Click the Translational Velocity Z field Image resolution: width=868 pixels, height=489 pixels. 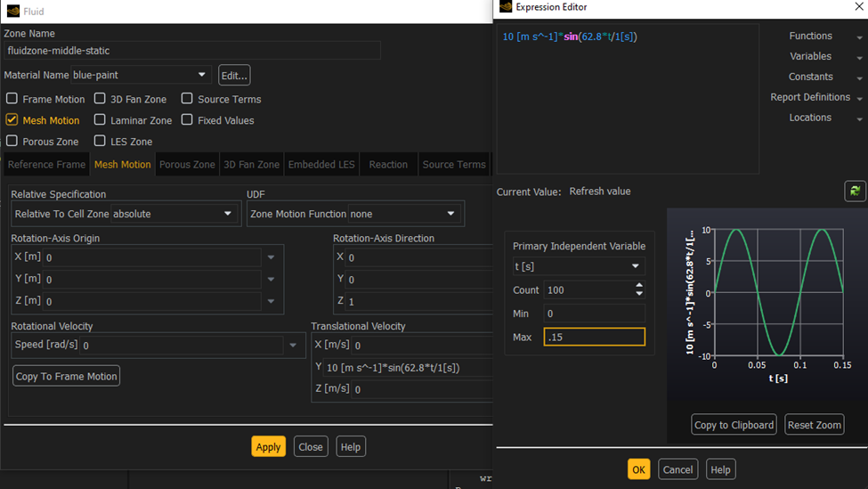coord(422,390)
